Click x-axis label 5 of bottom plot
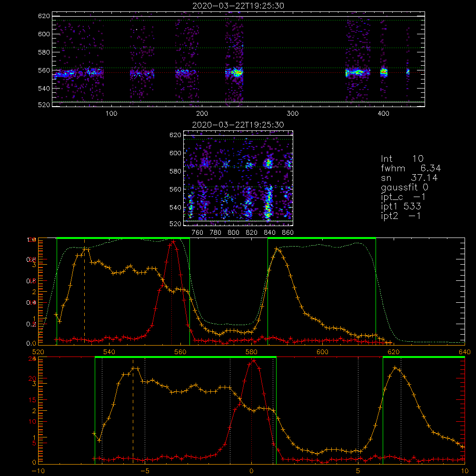476x476 pixels. (358, 471)
